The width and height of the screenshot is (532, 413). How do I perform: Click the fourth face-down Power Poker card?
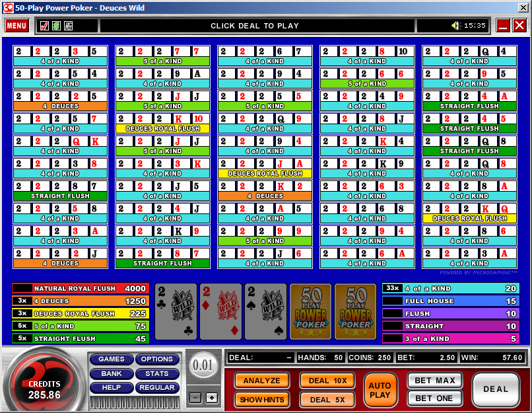[310, 311]
